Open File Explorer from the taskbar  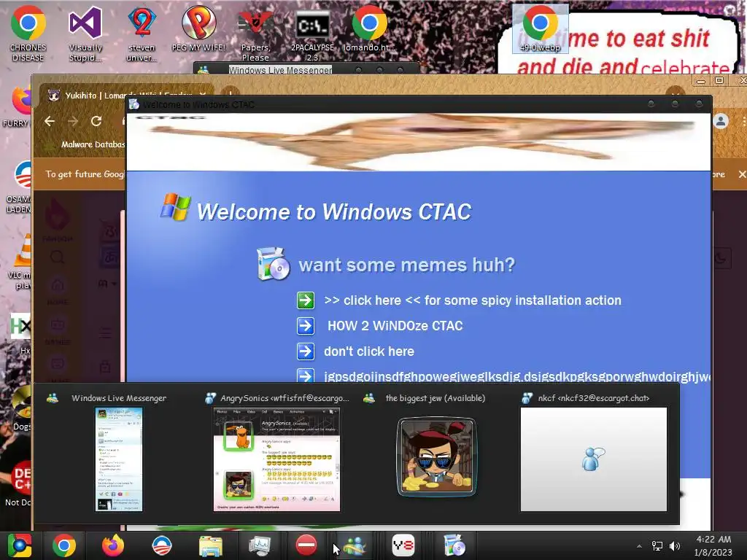(x=210, y=545)
